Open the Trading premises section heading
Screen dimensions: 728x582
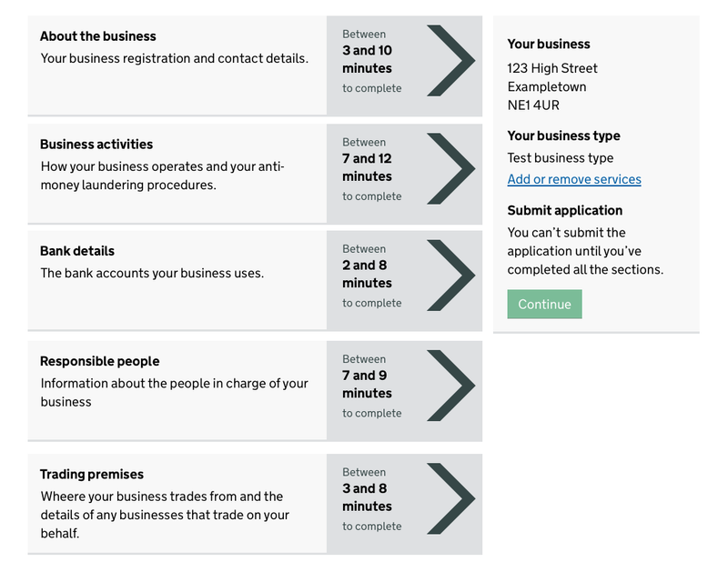click(x=92, y=475)
